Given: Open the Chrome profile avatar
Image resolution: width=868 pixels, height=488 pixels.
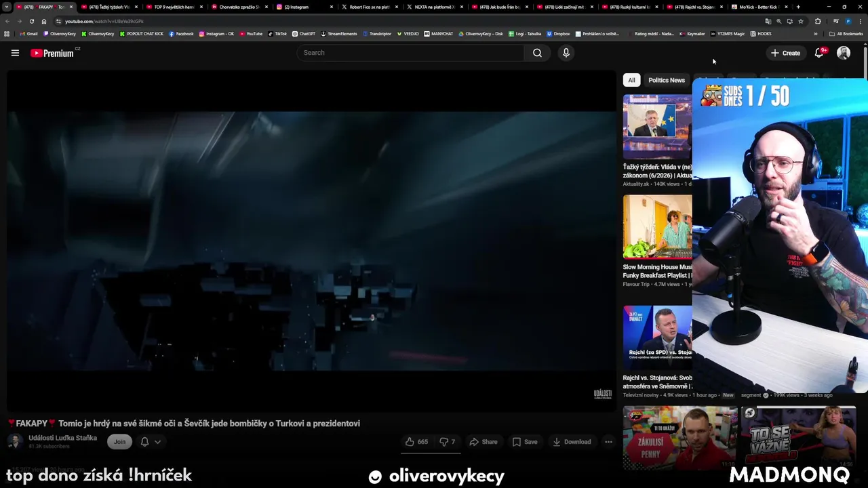Looking at the screenshot, I should tap(848, 21).
